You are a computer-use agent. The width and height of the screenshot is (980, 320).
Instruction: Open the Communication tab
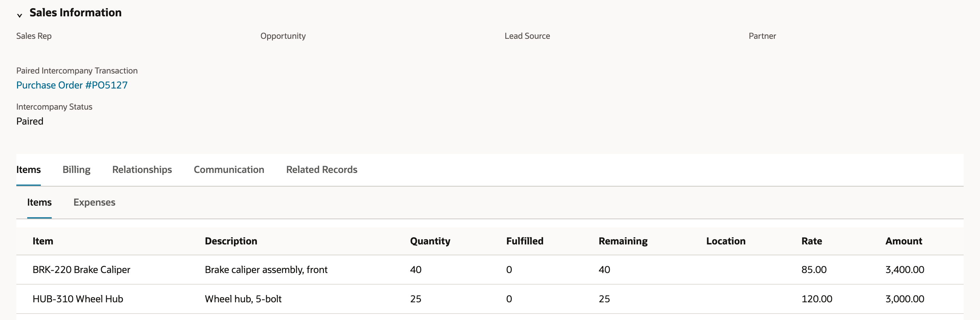229,170
